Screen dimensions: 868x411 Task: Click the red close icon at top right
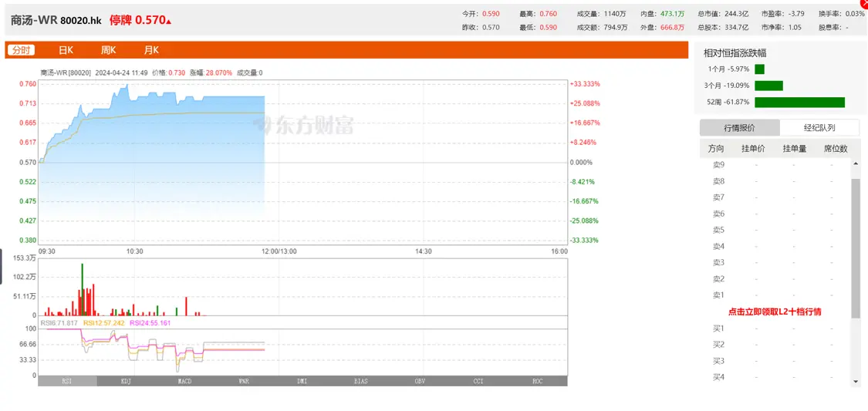865,3
